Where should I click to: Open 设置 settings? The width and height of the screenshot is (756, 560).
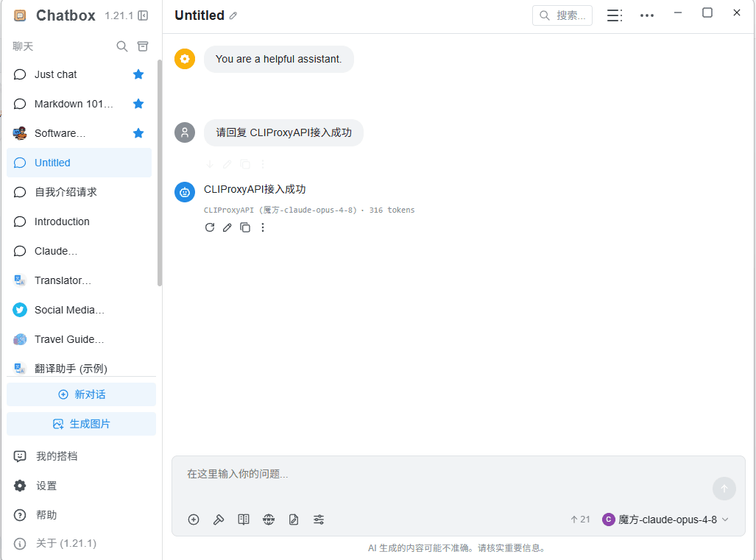(80, 486)
